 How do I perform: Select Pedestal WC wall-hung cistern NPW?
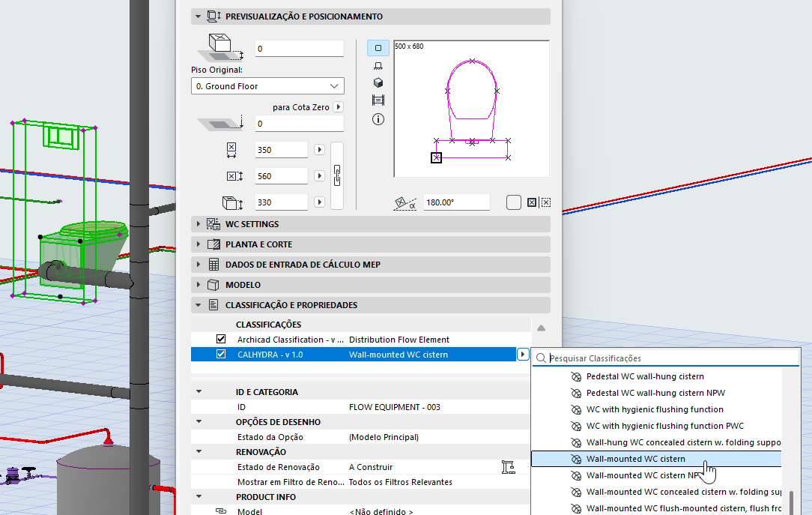point(655,394)
